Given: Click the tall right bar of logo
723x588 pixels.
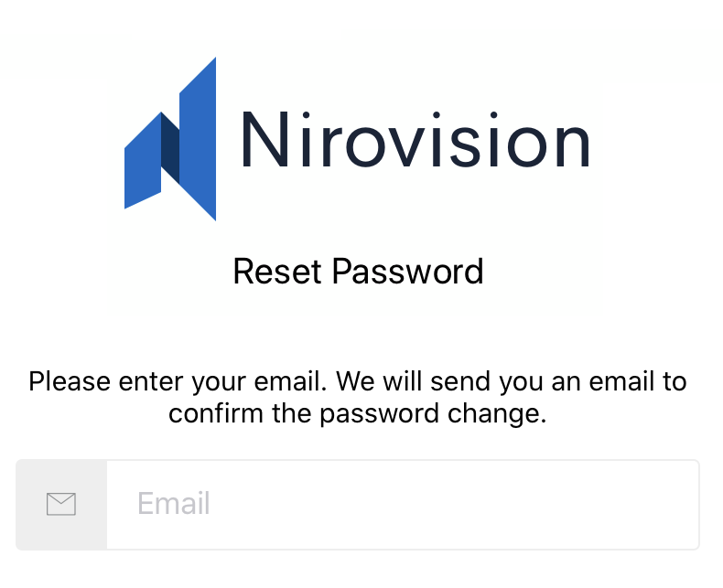Looking at the screenshot, I should [x=199, y=137].
